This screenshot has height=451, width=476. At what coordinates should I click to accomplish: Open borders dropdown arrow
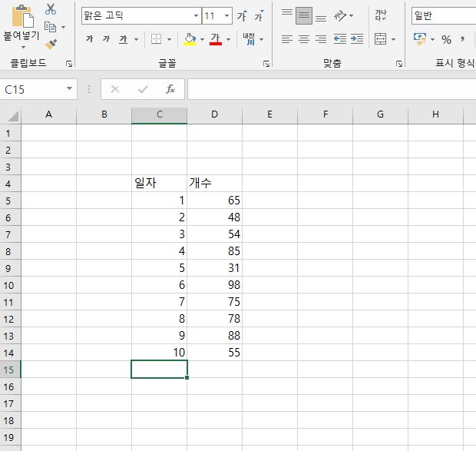(169, 39)
